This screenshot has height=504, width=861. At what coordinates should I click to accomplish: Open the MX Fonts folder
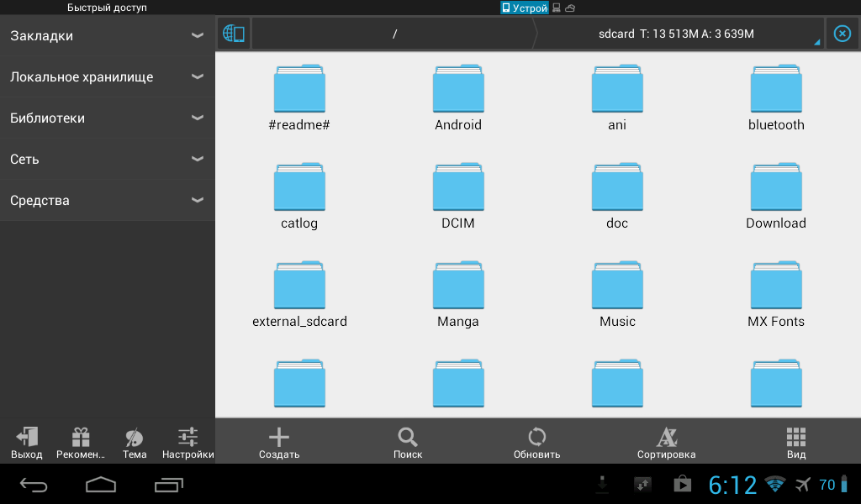click(x=776, y=294)
